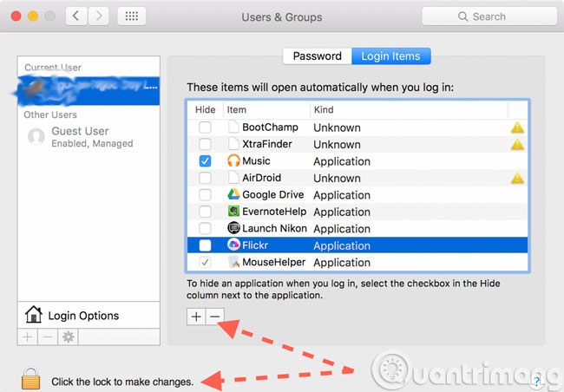Screen dimensions: 564x392
Task: Check Hide for AirDroid
Action: point(205,178)
